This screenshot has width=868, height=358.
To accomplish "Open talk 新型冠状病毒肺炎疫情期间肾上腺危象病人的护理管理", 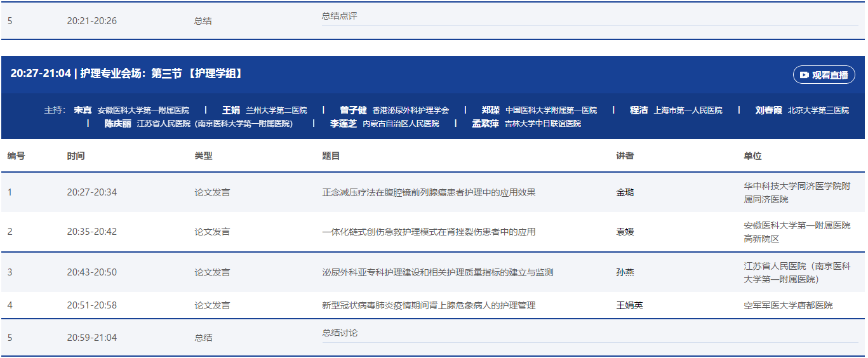I will pyautogui.click(x=429, y=306).
